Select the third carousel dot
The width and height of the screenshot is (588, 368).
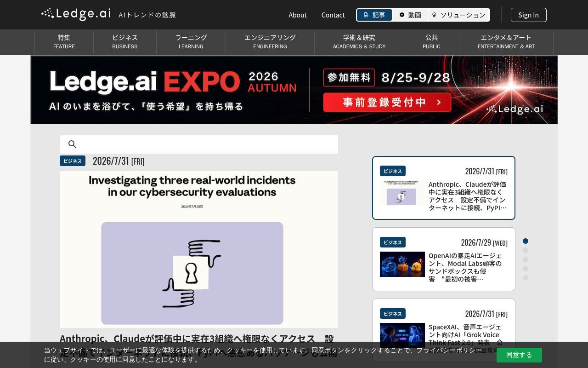[x=526, y=259]
